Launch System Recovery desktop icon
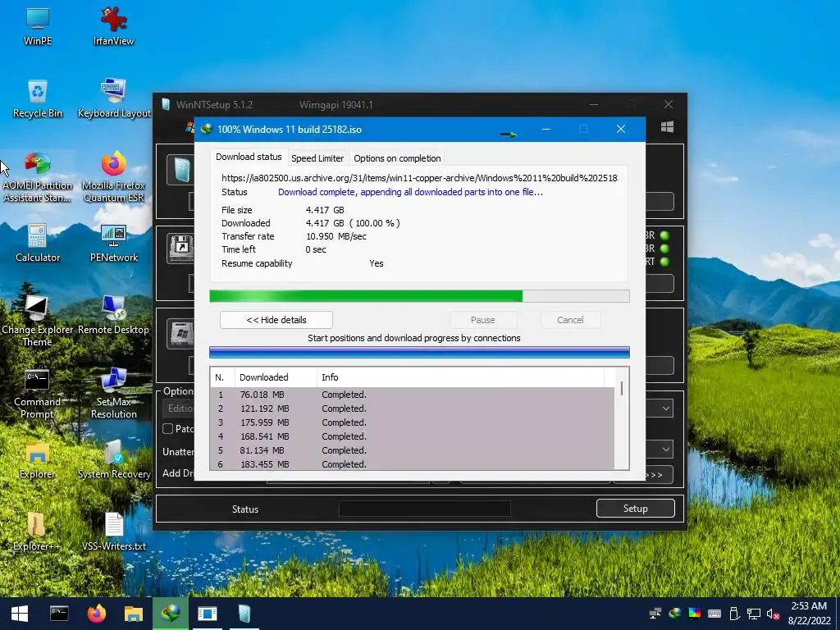Screen dimensions: 840x630 point(114,459)
